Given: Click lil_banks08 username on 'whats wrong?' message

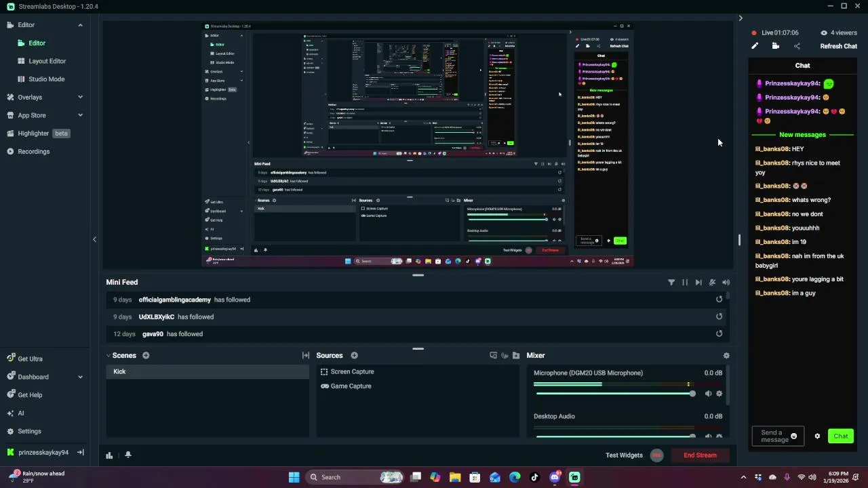Looking at the screenshot, I should 772,200.
